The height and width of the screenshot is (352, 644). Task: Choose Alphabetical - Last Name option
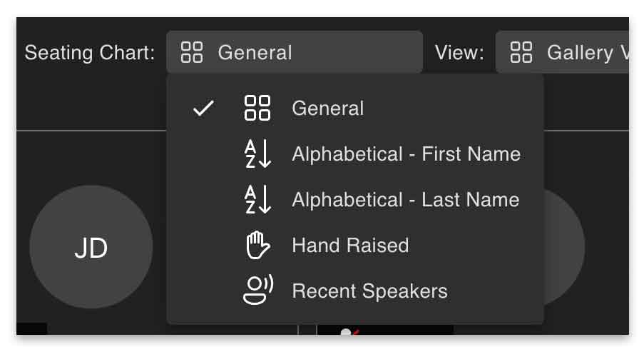pyautogui.click(x=355, y=200)
